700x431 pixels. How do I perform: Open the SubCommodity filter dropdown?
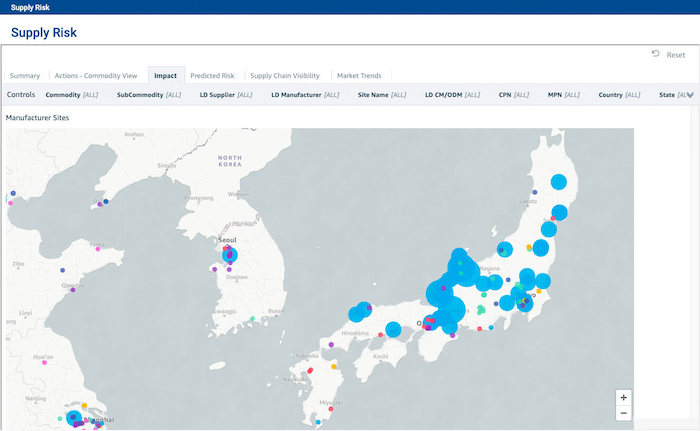pyautogui.click(x=148, y=95)
